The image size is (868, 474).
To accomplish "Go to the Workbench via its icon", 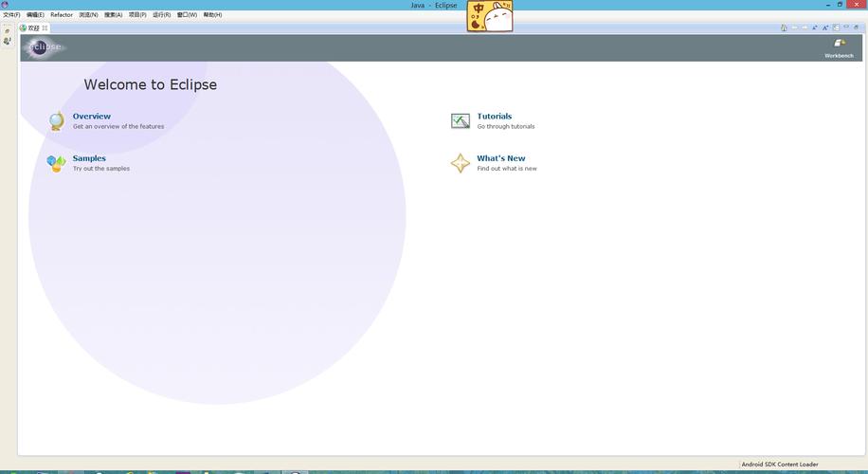I will coord(840,44).
